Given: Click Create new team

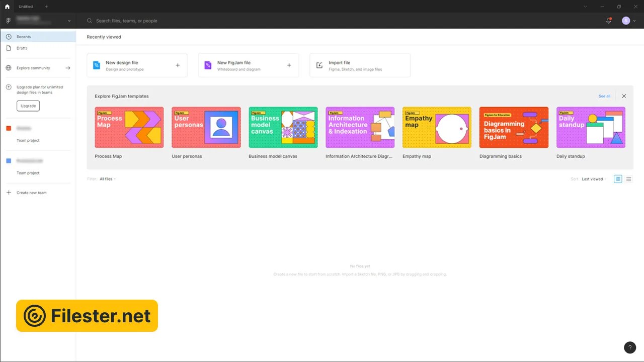Looking at the screenshot, I should (31, 193).
